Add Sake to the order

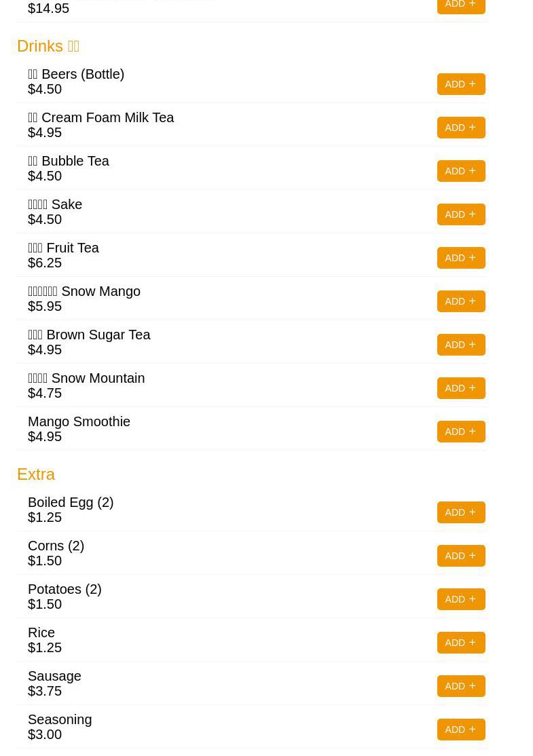[x=460, y=214]
